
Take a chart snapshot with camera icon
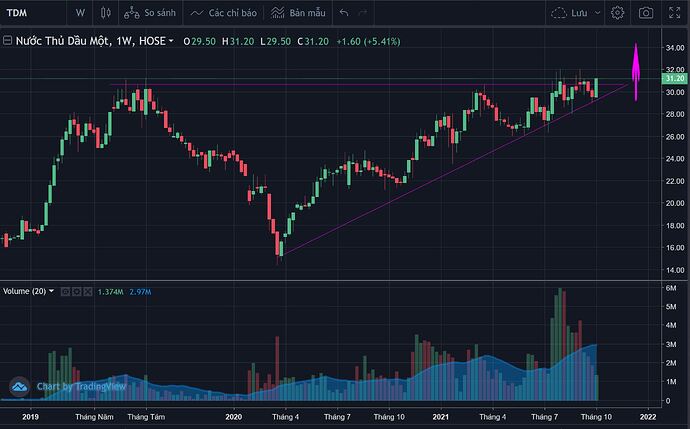646,13
